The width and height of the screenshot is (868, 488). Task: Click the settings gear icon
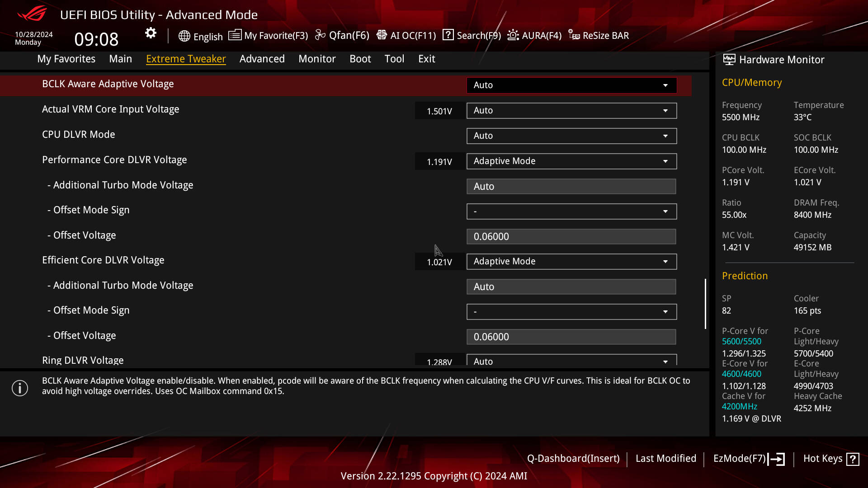pyautogui.click(x=151, y=33)
